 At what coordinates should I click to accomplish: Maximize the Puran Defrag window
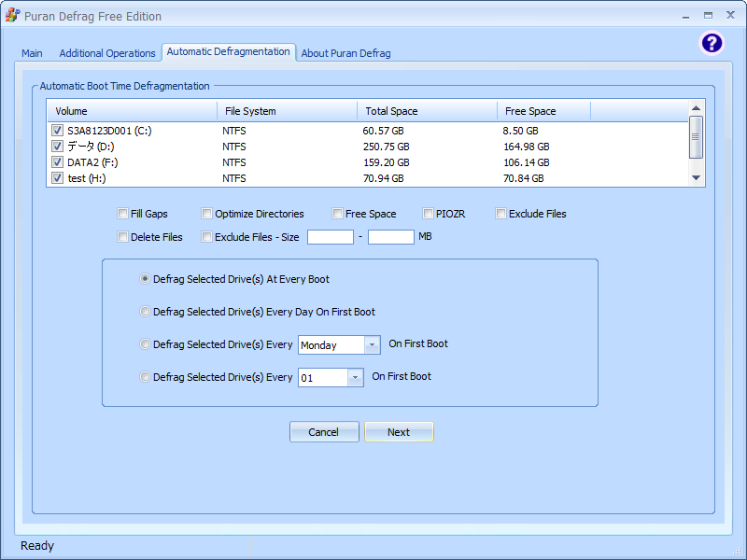[x=709, y=16]
